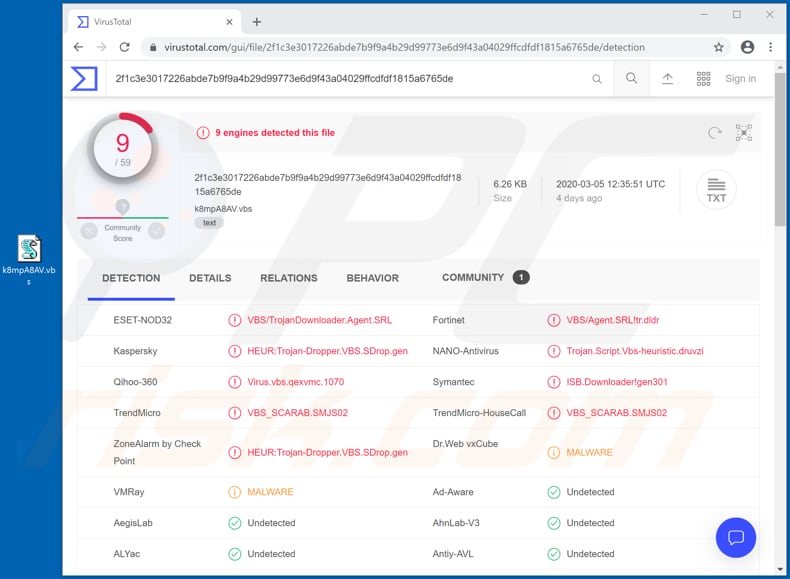Click the Sign in link
Image resolution: width=790 pixels, height=579 pixels.
740,79
